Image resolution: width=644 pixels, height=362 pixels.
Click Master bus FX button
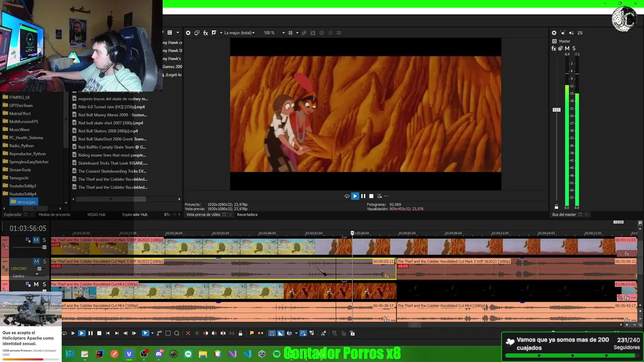point(554,49)
